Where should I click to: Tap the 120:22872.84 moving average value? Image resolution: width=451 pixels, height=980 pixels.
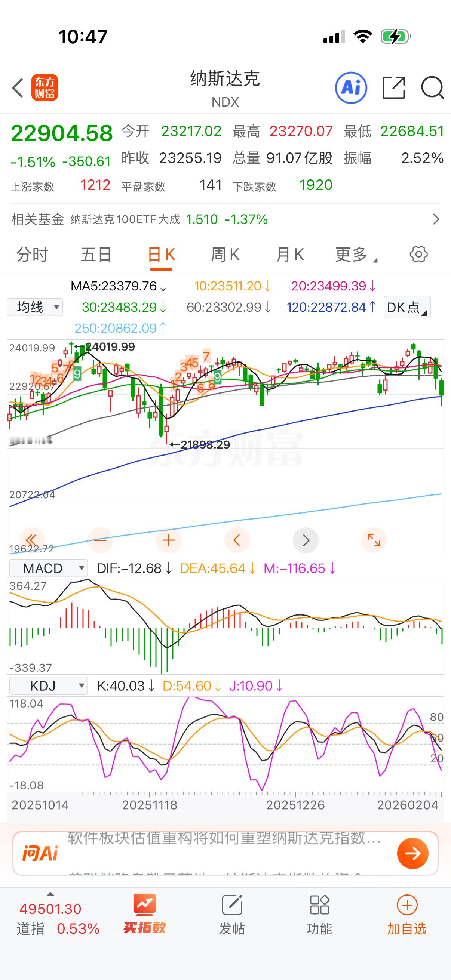331,307
